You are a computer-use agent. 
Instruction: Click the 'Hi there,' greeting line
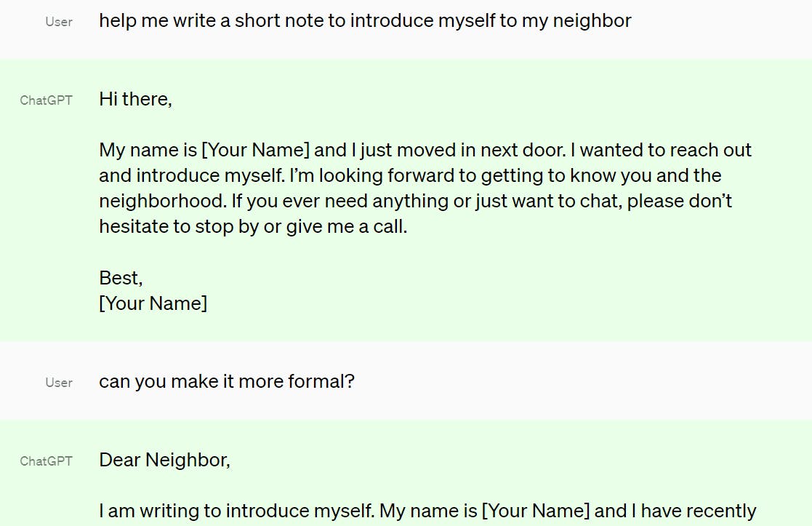[135, 99]
